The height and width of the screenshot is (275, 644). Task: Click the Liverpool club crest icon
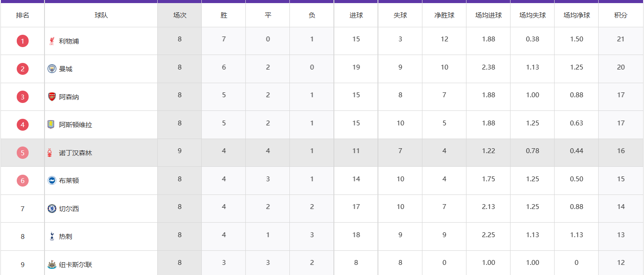tap(52, 41)
